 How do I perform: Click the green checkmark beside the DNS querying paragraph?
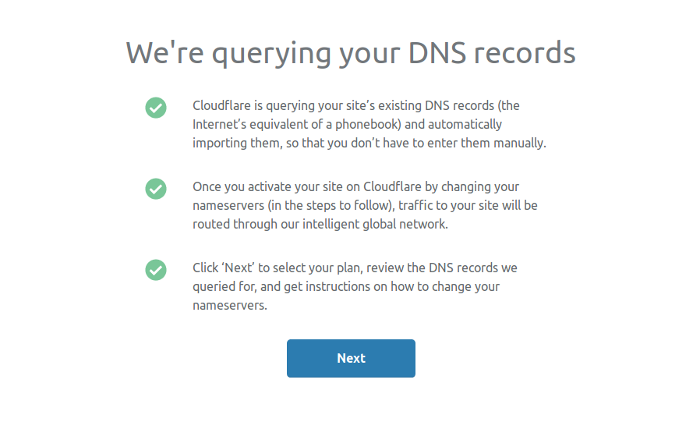156,108
